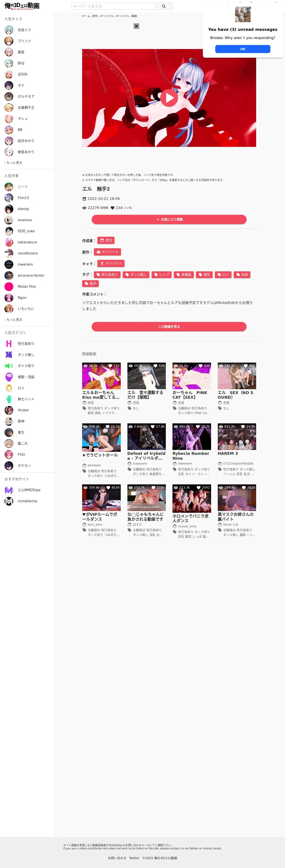Click the お気に入り登録 favorite button
This screenshot has height=868, width=285.
(x=169, y=219)
